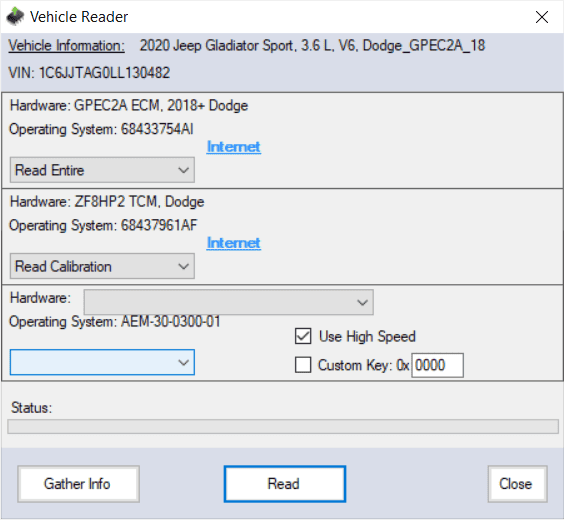Click Operating System AEM-30-0300-01 text

(115, 321)
